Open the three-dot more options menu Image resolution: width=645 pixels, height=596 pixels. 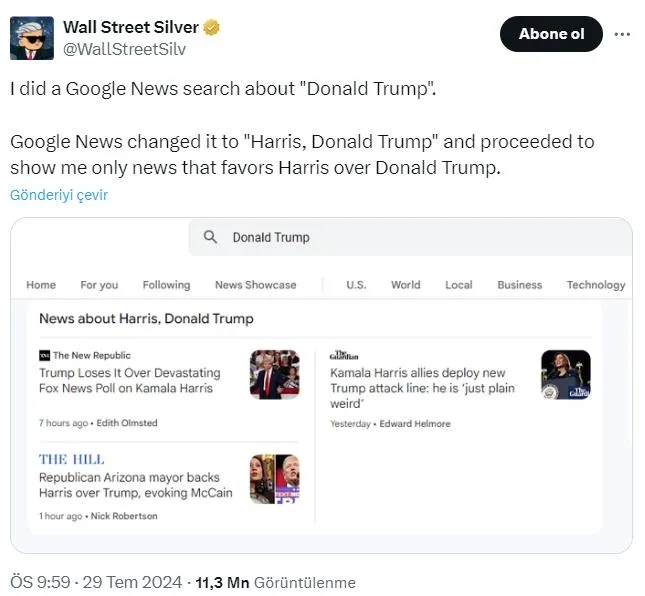(622, 34)
